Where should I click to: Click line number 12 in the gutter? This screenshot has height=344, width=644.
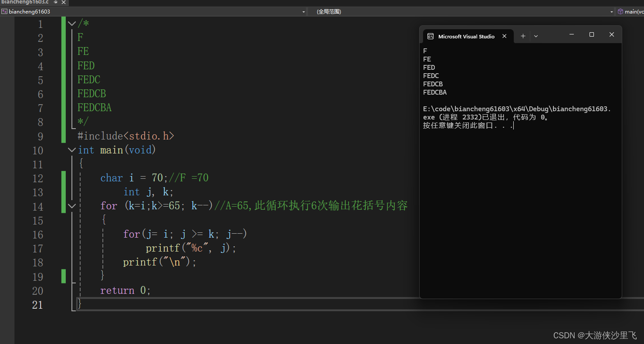click(38, 178)
